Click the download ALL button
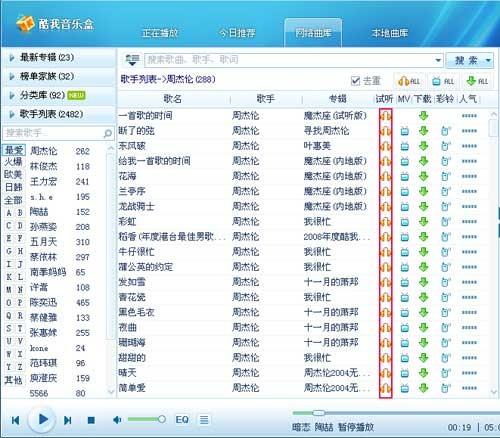This screenshot has width=500, height=438. (x=477, y=81)
